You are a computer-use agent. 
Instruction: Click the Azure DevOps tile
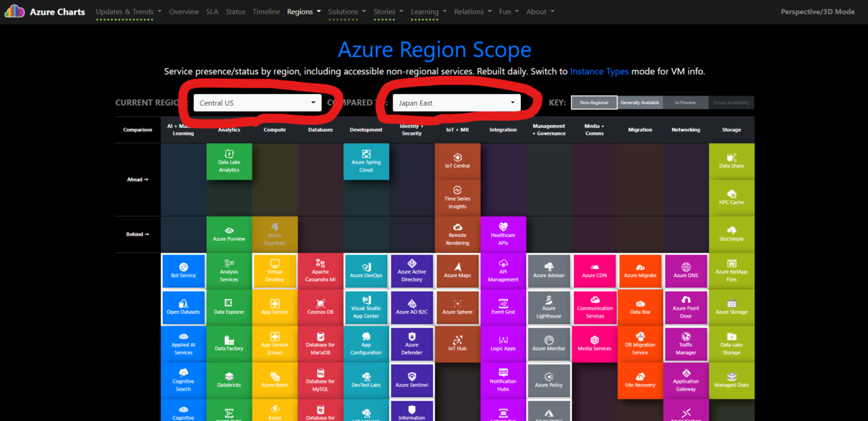coord(366,271)
